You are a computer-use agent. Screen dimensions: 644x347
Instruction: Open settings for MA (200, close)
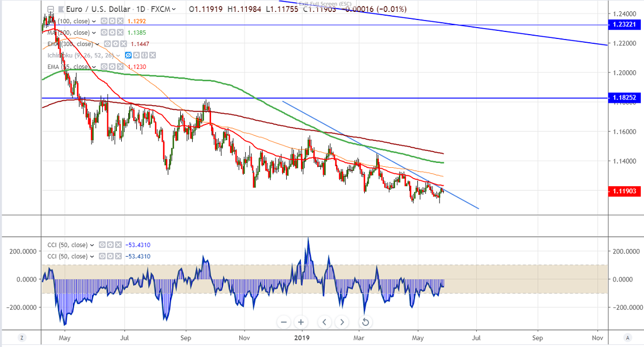[112, 32]
